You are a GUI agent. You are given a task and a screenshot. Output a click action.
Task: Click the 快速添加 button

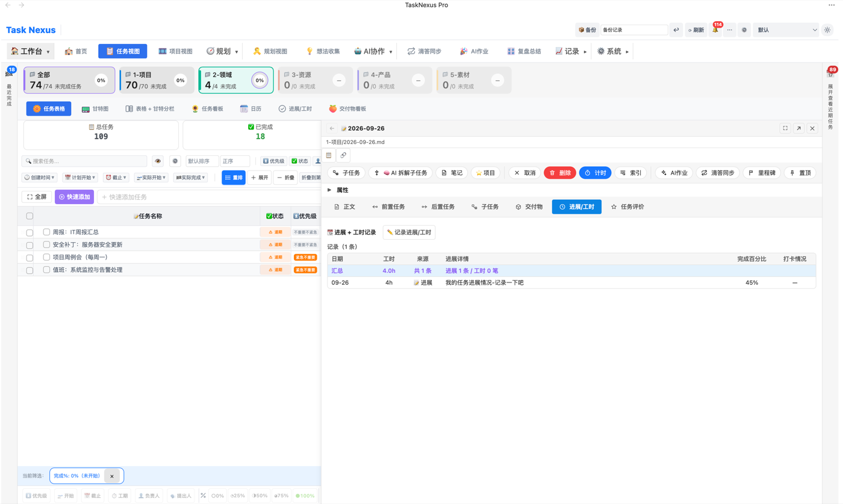click(74, 197)
